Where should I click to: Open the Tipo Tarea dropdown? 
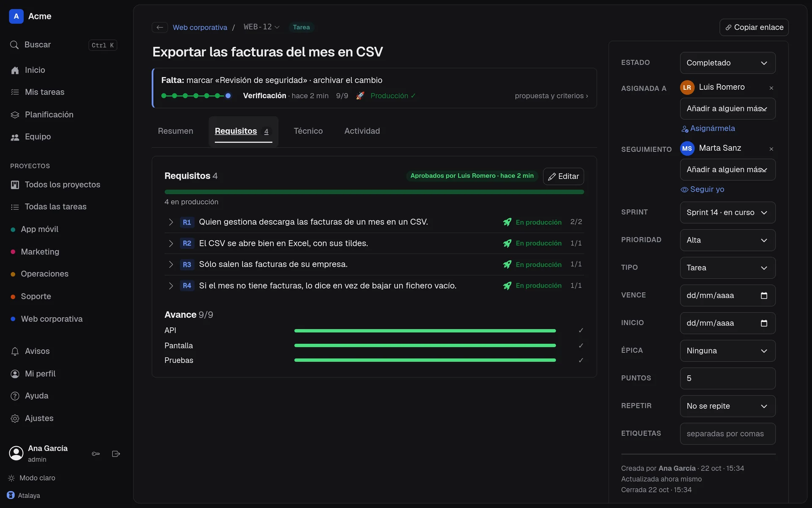point(727,268)
